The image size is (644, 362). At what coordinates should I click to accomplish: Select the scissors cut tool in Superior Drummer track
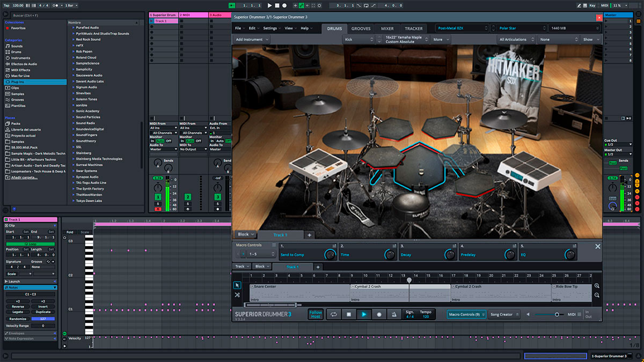[x=237, y=295]
